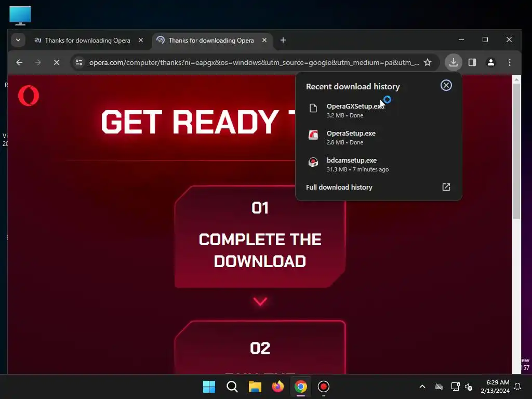Image resolution: width=532 pixels, height=399 pixels.
Task: Open Windows Search from taskbar
Action: tap(232, 387)
